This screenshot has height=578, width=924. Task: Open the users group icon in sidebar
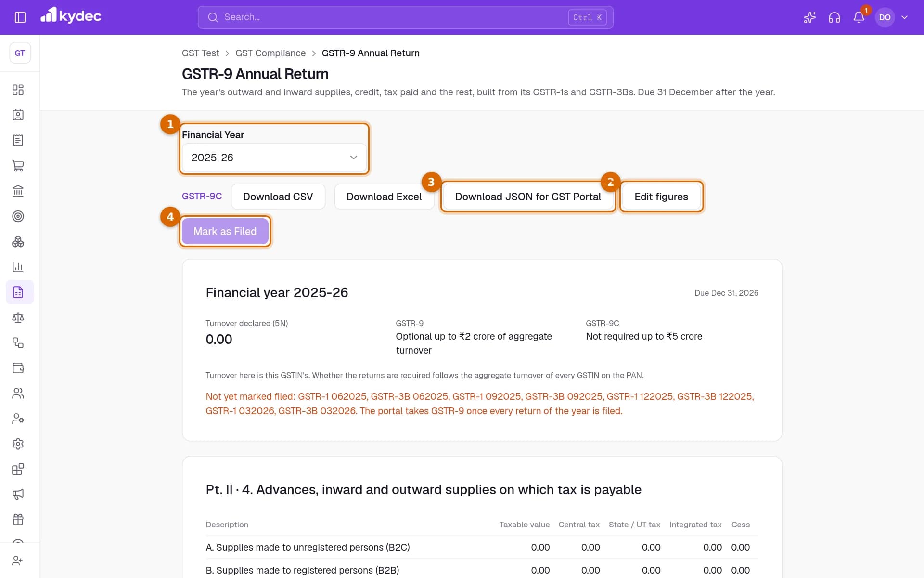click(18, 394)
